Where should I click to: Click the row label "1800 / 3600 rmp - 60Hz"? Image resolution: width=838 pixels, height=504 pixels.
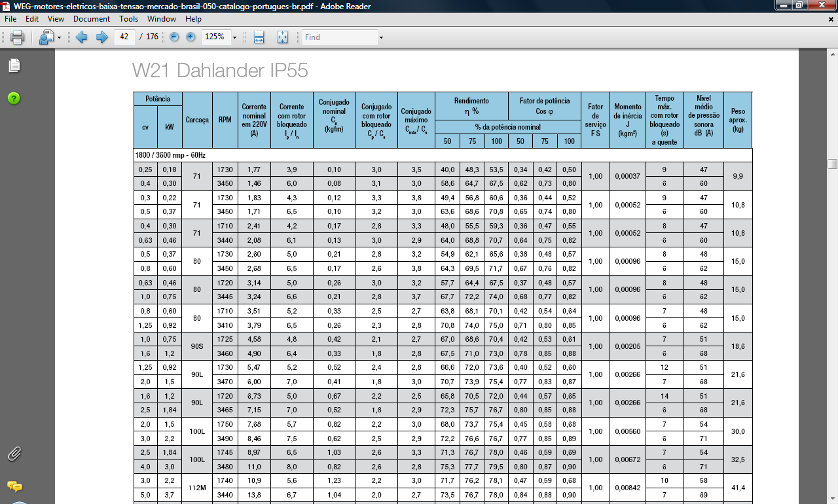pyautogui.click(x=170, y=155)
